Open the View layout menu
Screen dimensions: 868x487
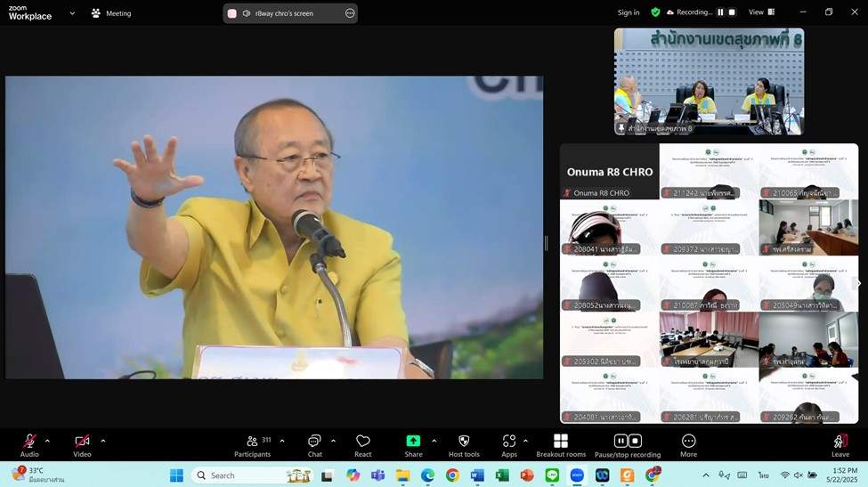[761, 12]
